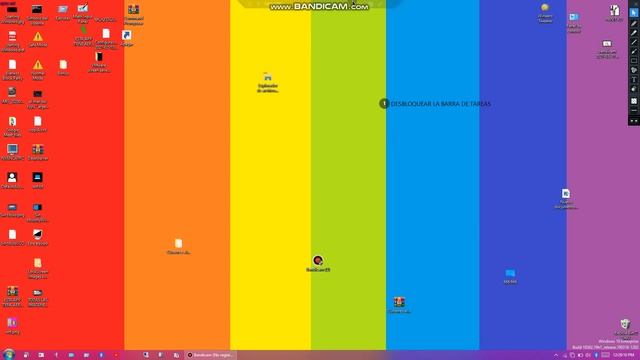Screen dimensions: 640x360
Task: Switch to the Bandicam taskbar window button
Action: 210,355
